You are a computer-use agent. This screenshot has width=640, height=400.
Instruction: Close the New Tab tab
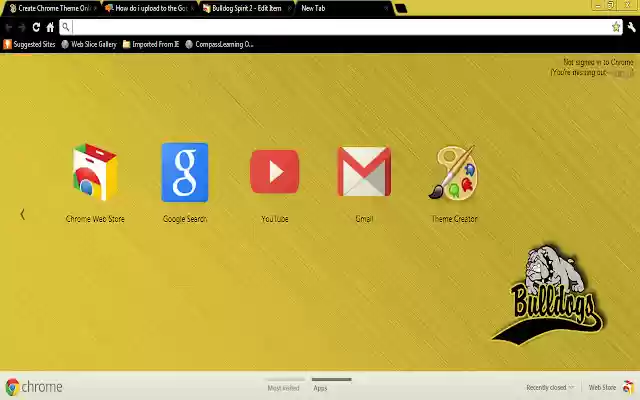point(386,9)
